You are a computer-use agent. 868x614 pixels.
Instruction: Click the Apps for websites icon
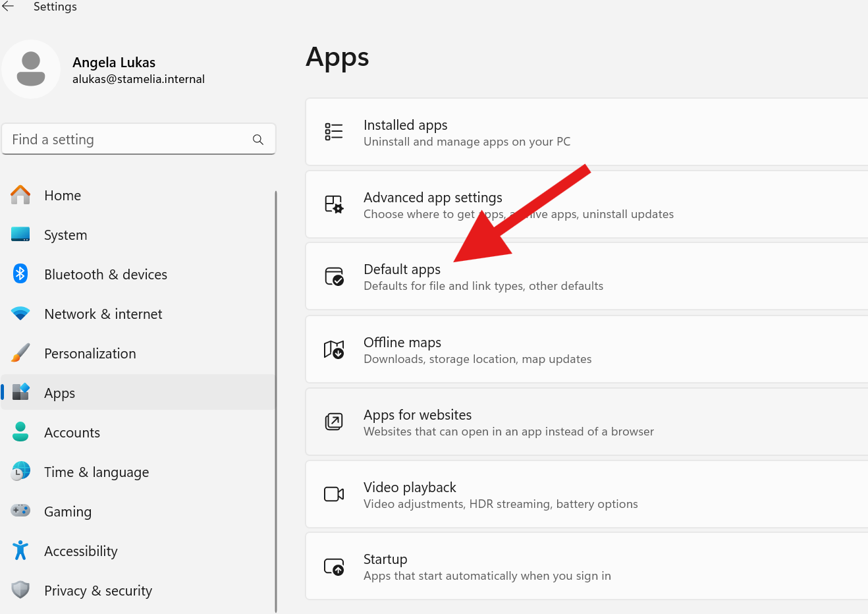(x=334, y=422)
